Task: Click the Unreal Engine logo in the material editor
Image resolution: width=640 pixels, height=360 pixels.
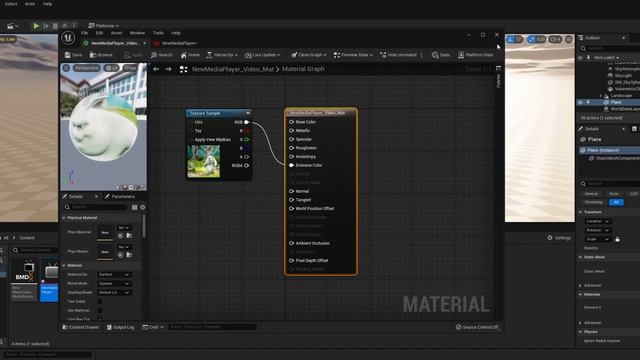Action: click(x=68, y=38)
